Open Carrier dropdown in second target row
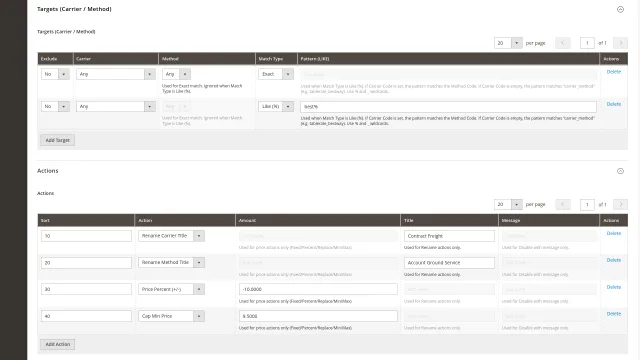 [116, 107]
